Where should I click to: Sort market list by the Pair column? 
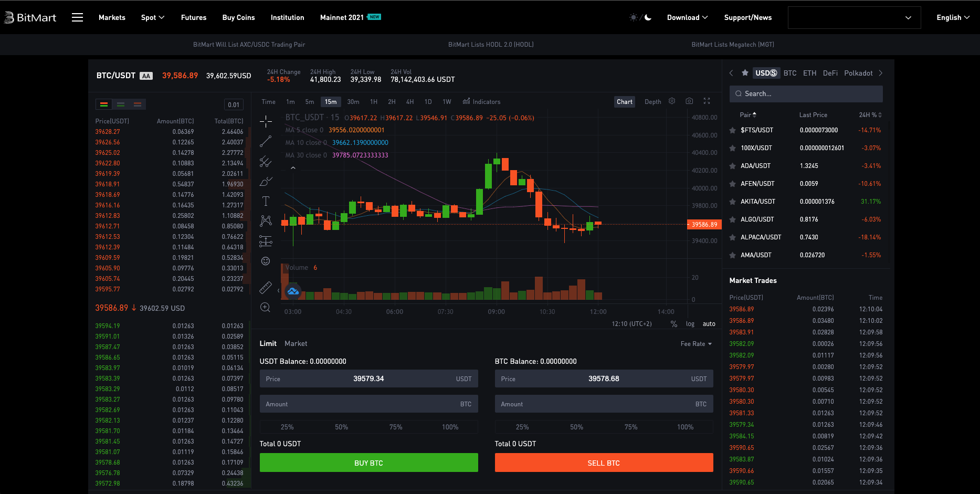[748, 115]
